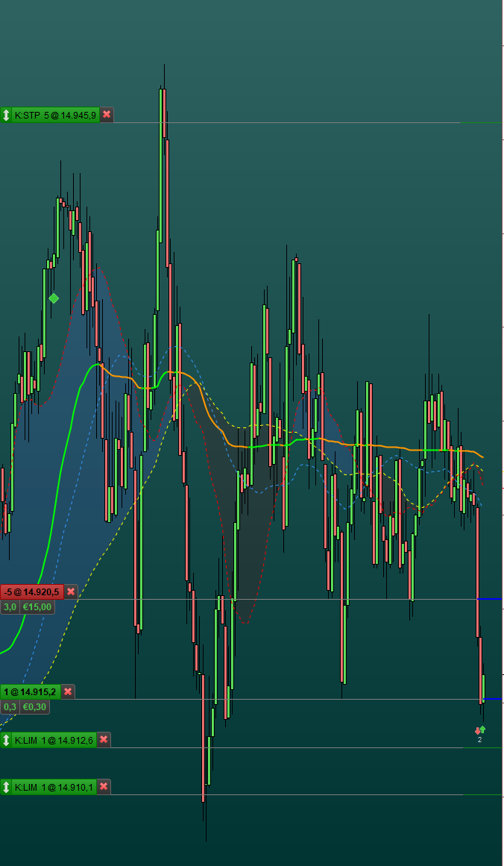Viewport: 504px width, 866px height.
Task: Click the 0,3 points value
Action: click(10, 706)
